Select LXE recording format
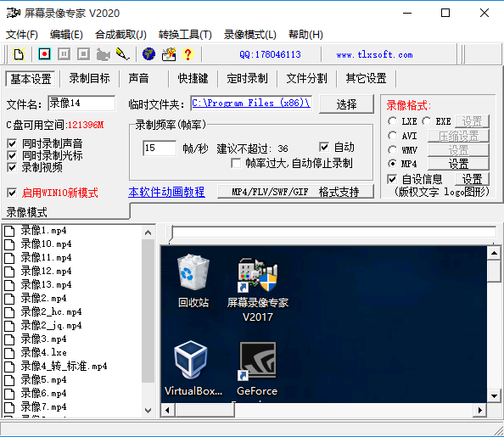504x437 pixels. point(392,121)
